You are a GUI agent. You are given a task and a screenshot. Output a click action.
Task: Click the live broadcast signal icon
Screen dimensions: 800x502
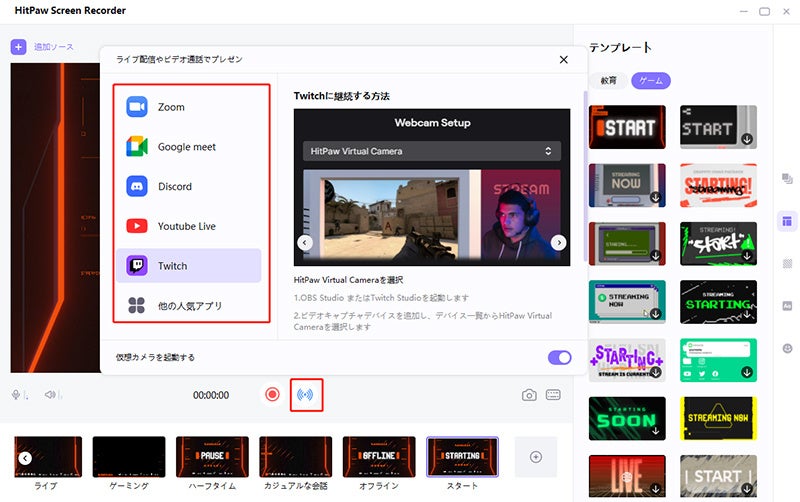pos(306,395)
